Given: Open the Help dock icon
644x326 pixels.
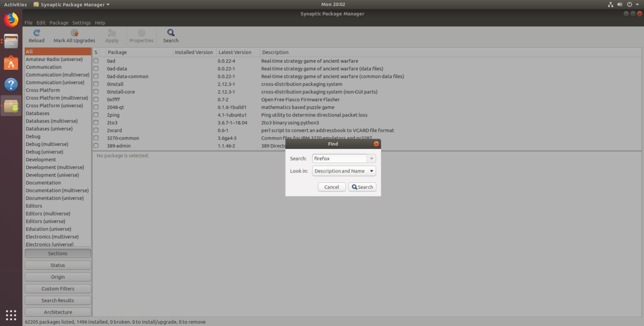Looking at the screenshot, I should (11, 84).
